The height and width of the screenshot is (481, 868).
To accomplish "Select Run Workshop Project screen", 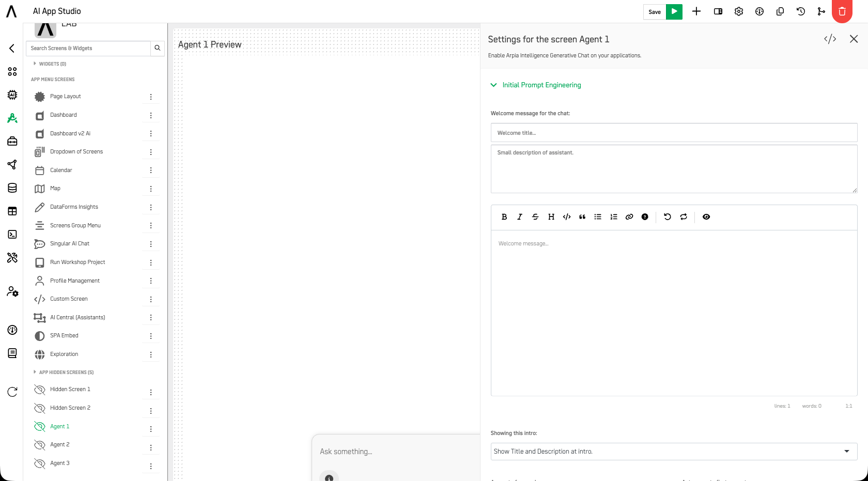I will 78,262.
